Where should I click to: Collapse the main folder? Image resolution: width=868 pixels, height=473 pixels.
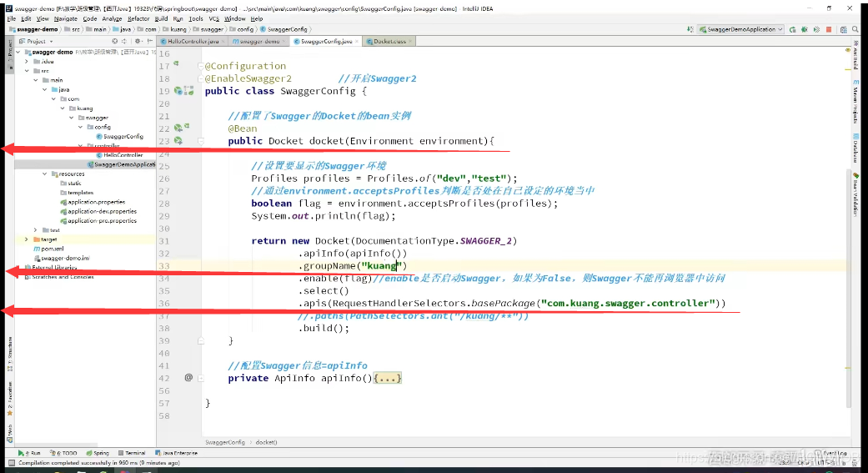(x=36, y=80)
